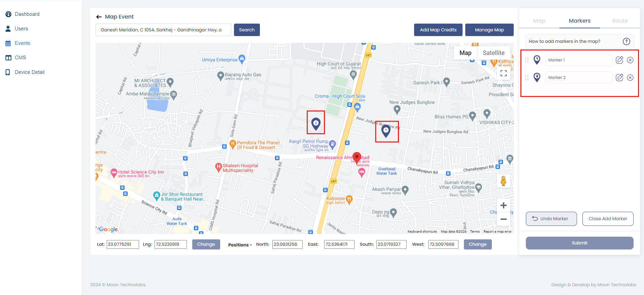This screenshot has height=295, width=644.
Task: Click the Lat input field
Action: tap(123, 244)
